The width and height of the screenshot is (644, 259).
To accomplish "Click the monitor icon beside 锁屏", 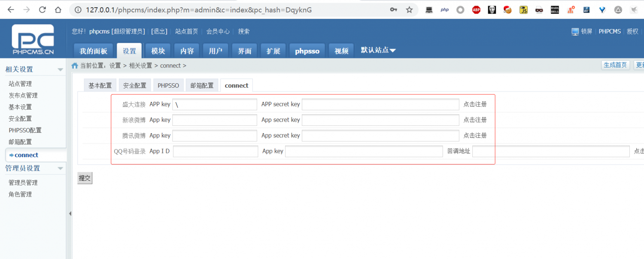I will (x=575, y=31).
